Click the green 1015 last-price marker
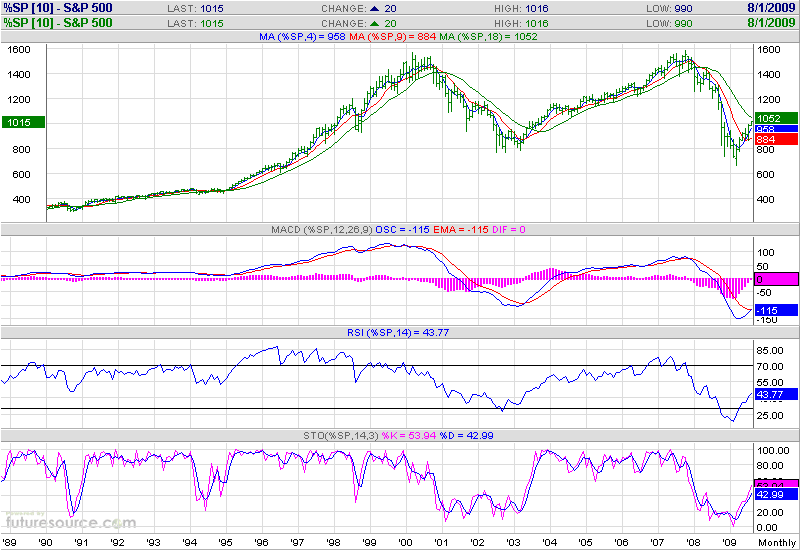Image resolution: width=800 pixels, height=550 pixels. pyautogui.click(x=23, y=122)
